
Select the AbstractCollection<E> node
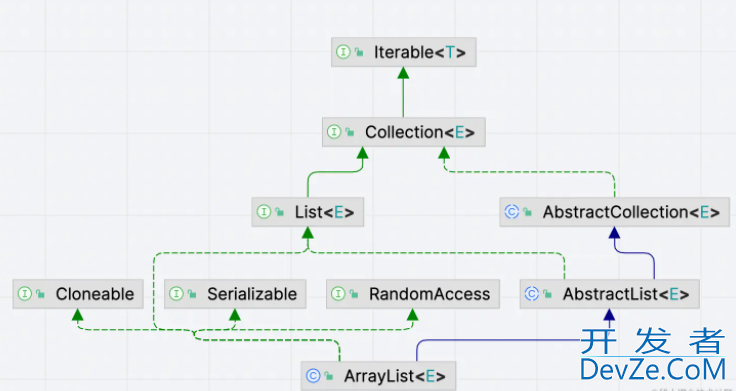pos(614,212)
